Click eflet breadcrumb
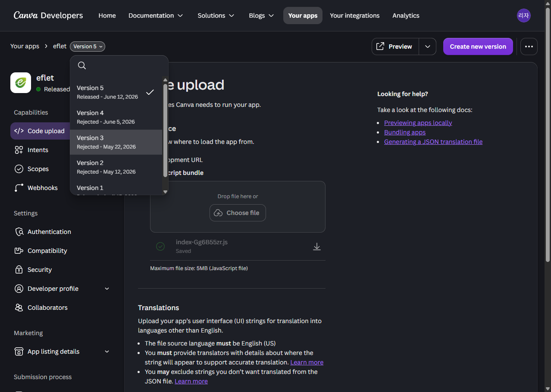Image resolution: width=551 pixels, height=392 pixels. (60, 46)
